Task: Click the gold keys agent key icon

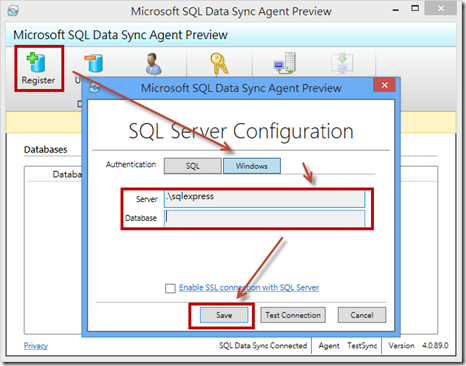Action: point(219,63)
